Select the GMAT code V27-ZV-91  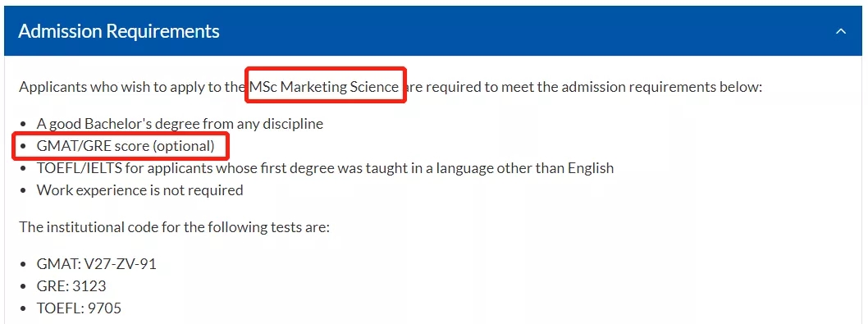(120, 264)
